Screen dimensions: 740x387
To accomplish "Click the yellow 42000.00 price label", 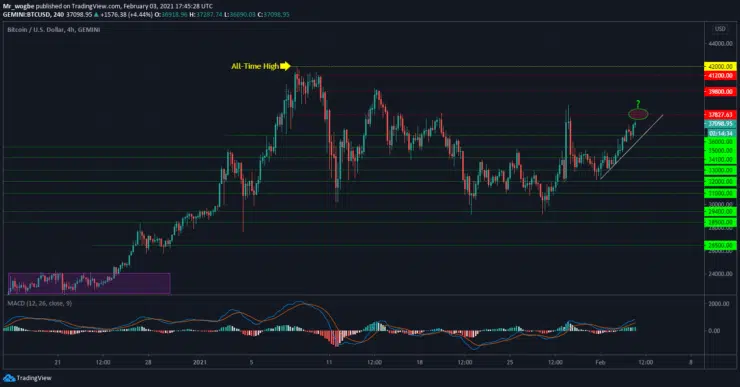I will pyautogui.click(x=720, y=67).
